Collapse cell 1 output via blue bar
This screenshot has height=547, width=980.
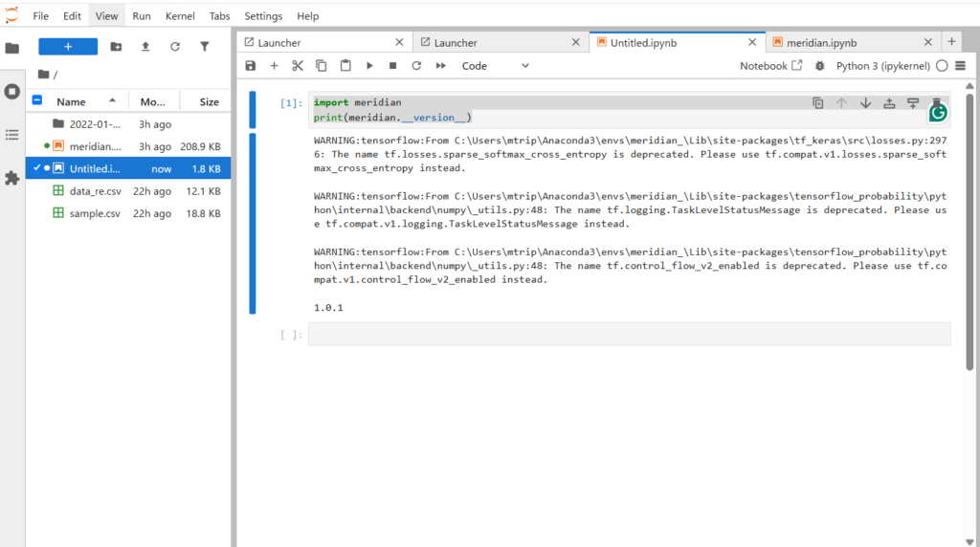(253, 223)
